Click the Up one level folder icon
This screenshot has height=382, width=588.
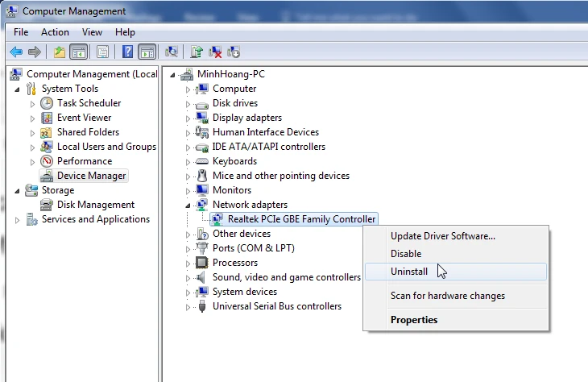point(60,52)
